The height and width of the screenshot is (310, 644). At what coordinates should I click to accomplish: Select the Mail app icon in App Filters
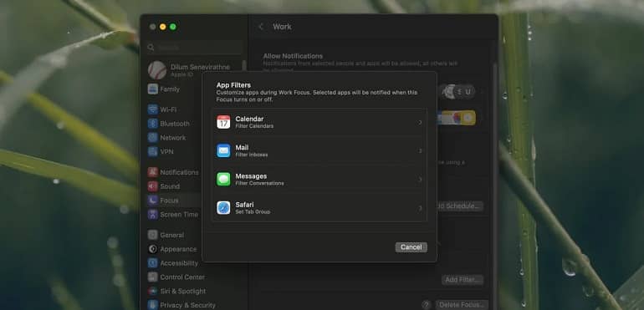click(223, 150)
